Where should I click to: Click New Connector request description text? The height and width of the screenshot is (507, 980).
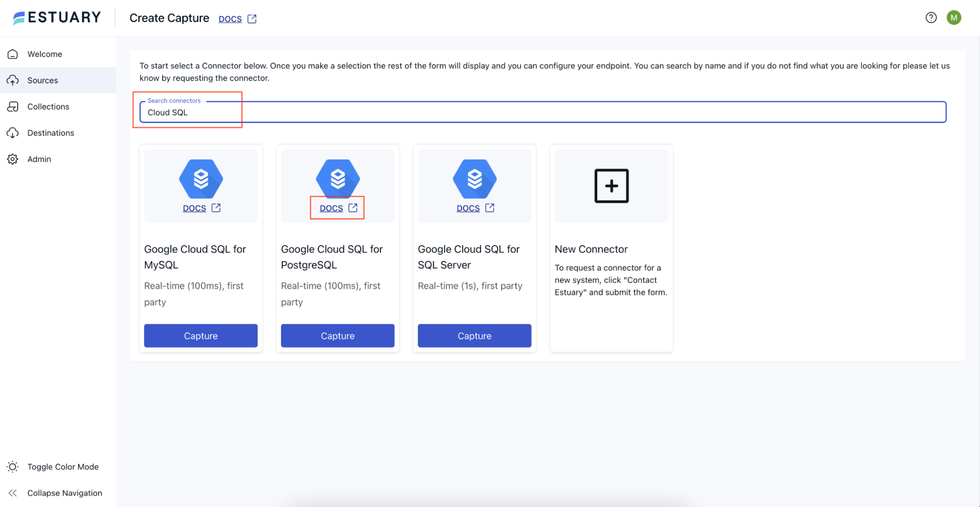click(x=611, y=280)
